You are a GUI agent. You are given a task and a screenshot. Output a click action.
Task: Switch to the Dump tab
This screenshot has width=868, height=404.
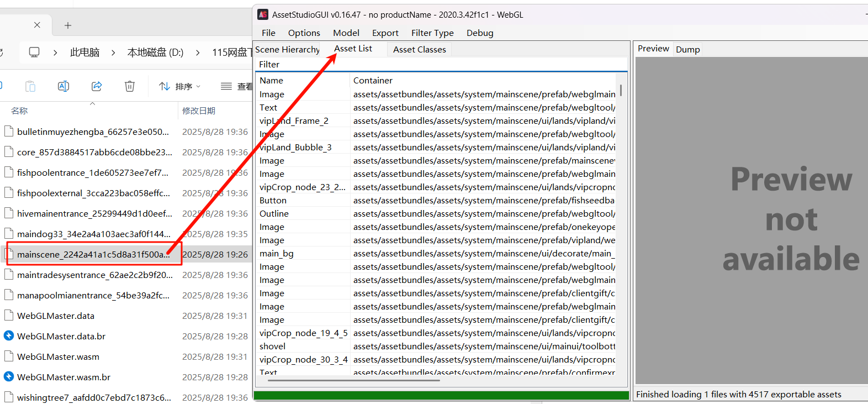click(688, 50)
